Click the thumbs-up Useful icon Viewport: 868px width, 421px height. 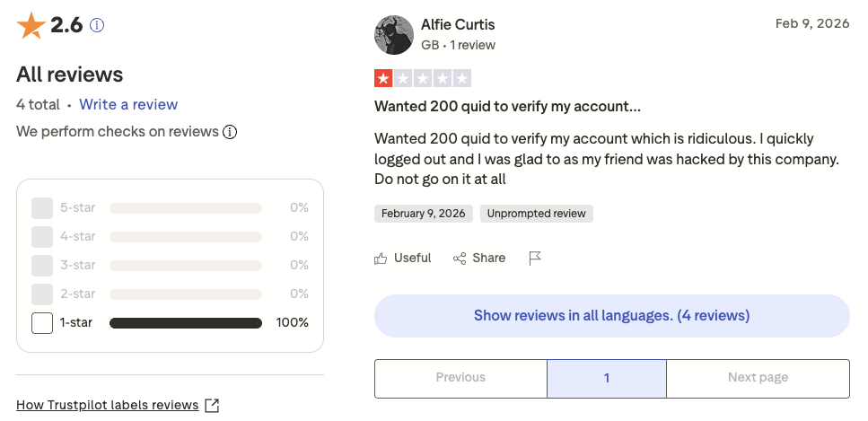(x=381, y=259)
